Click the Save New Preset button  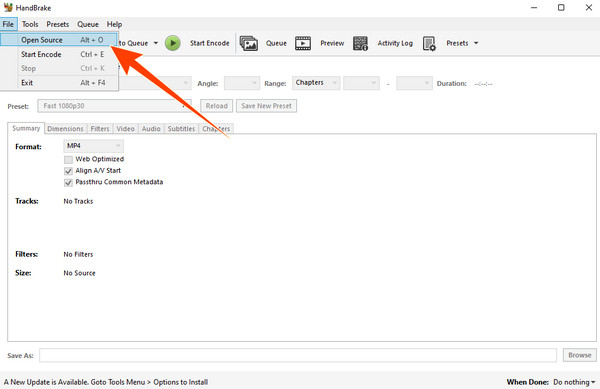266,106
